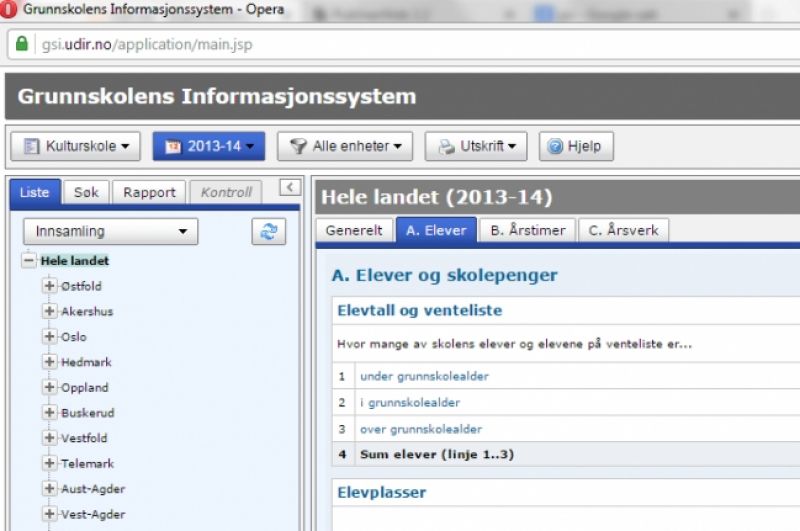Expand the Oslo county node
Viewport: 800px width, 531px height.
click(49, 337)
